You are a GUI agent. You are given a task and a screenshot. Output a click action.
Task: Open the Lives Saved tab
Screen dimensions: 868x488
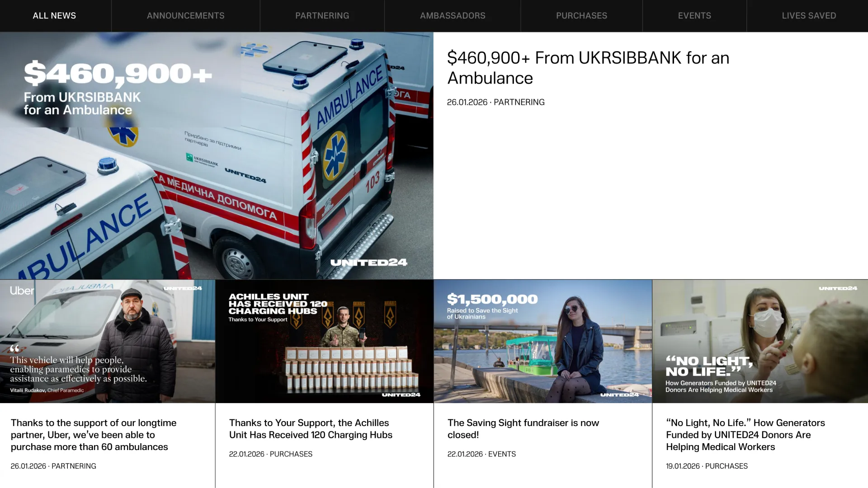coord(809,16)
